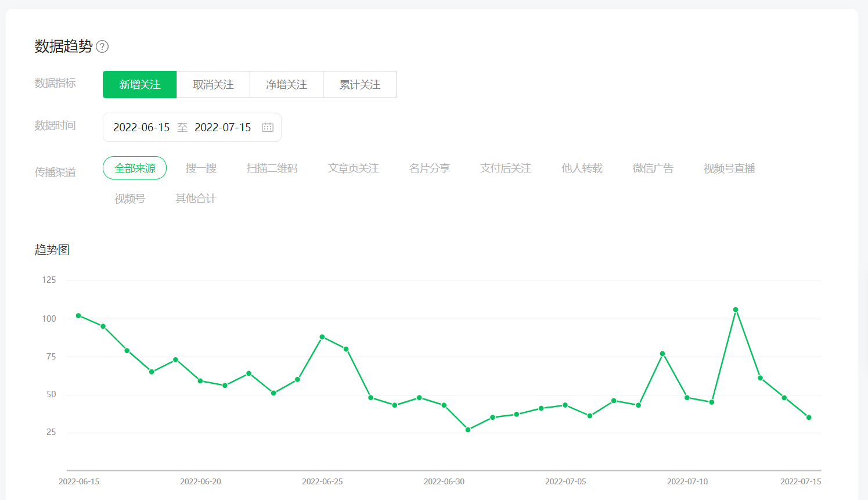
Task: Click the 趋势图 heading
Action: 52,250
